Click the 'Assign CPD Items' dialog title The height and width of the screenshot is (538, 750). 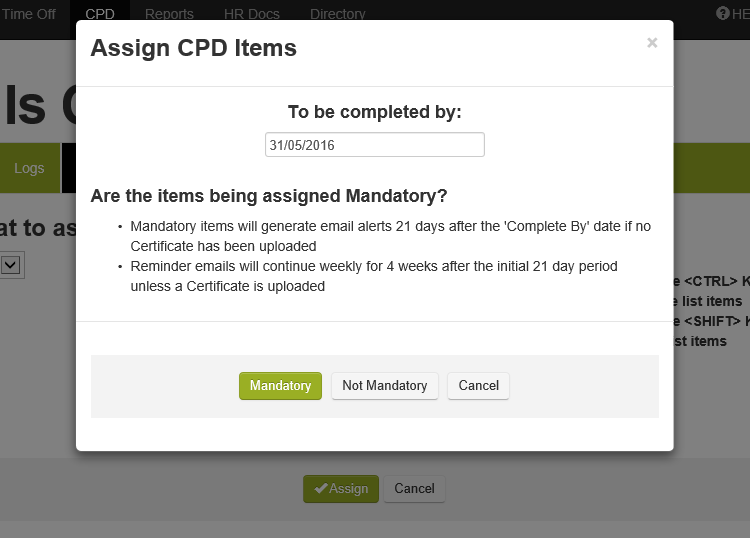pos(193,48)
